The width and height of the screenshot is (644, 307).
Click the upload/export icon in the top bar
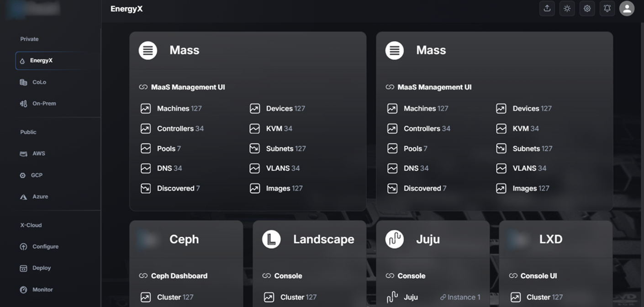click(547, 9)
